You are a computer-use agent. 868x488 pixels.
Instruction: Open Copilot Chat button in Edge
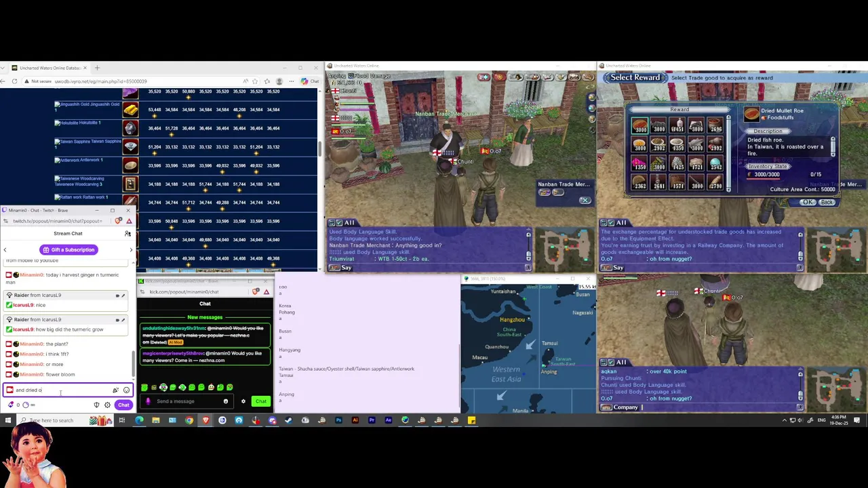tap(311, 81)
